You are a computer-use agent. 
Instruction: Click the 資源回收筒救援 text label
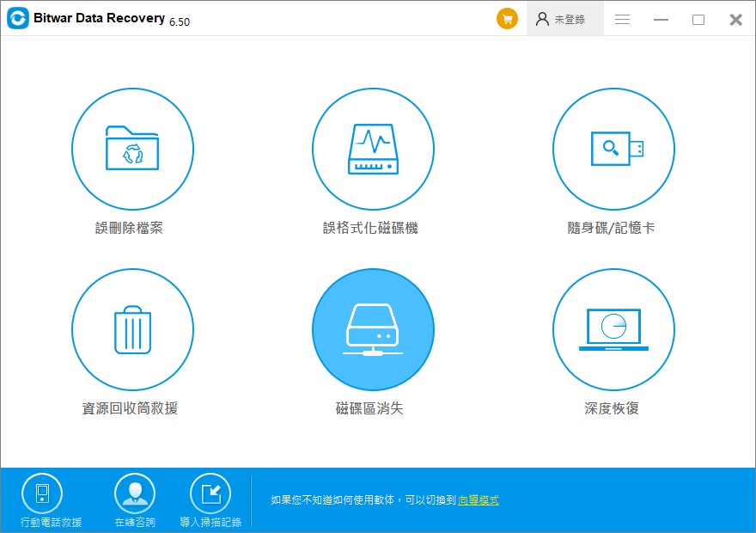(130, 408)
